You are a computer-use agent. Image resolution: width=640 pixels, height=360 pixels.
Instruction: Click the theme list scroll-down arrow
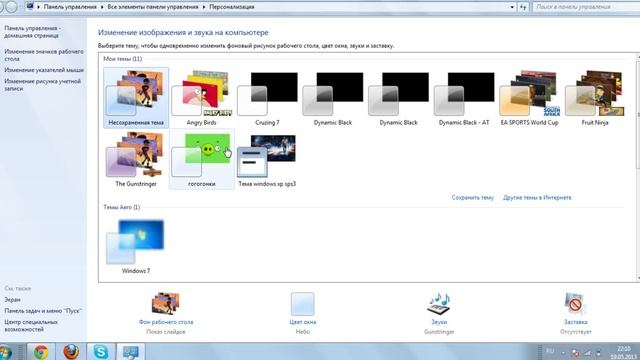click(638, 278)
